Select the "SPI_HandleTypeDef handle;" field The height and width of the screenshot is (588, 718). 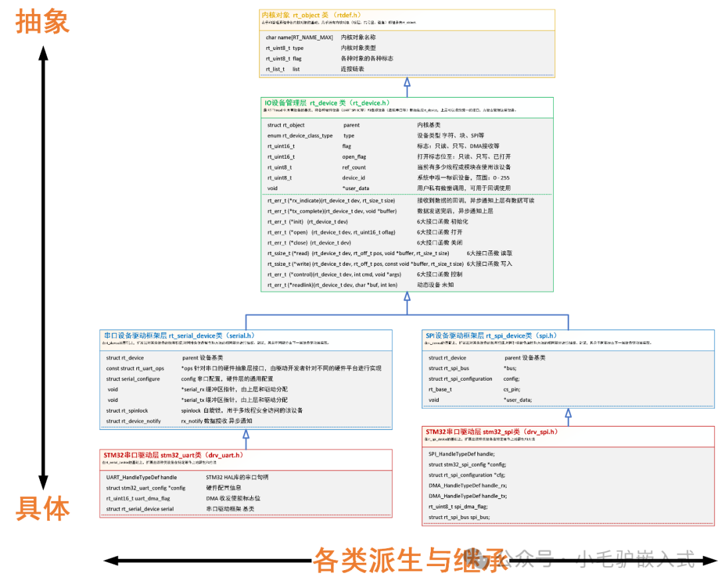pos(461,454)
